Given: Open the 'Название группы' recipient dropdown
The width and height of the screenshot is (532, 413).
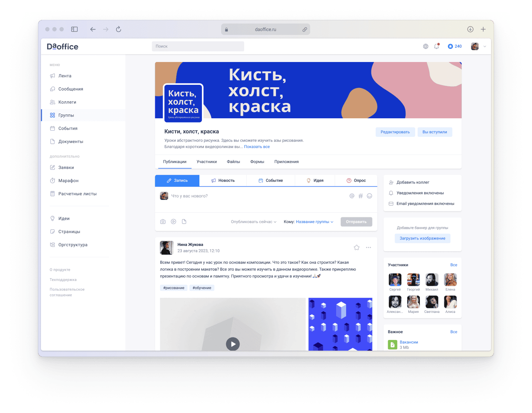Looking at the screenshot, I should coord(314,222).
